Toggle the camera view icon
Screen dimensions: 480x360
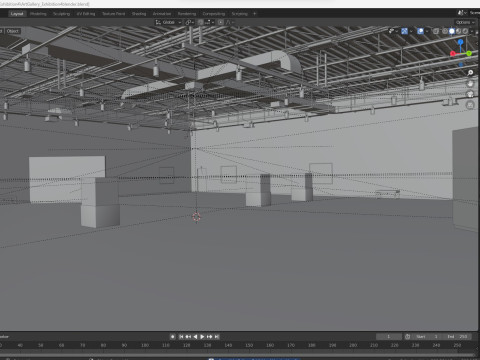pyautogui.click(x=470, y=94)
